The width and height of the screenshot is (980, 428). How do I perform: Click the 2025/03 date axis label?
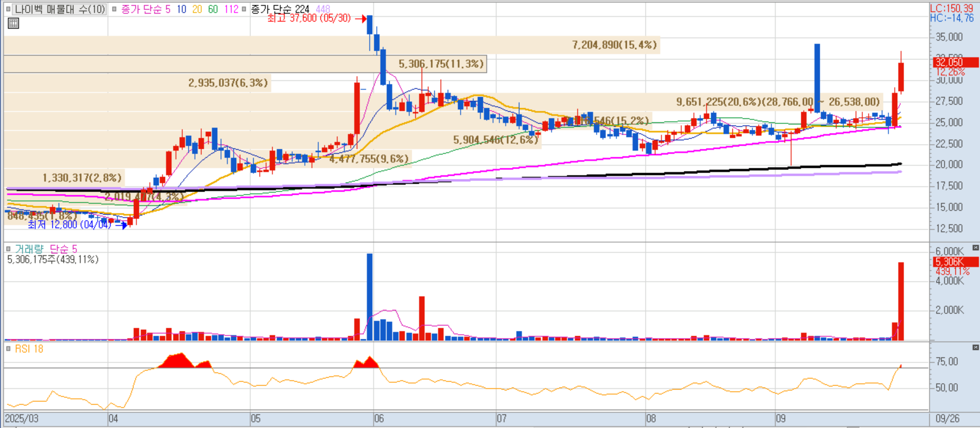click(x=22, y=419)
